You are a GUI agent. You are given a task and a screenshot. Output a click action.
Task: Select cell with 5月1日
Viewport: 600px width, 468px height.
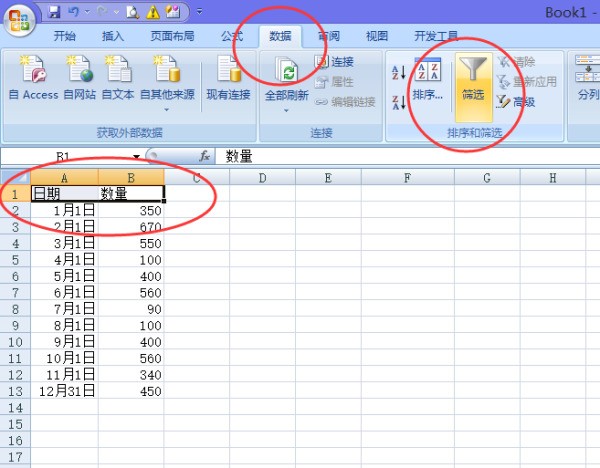click(64, 276)
